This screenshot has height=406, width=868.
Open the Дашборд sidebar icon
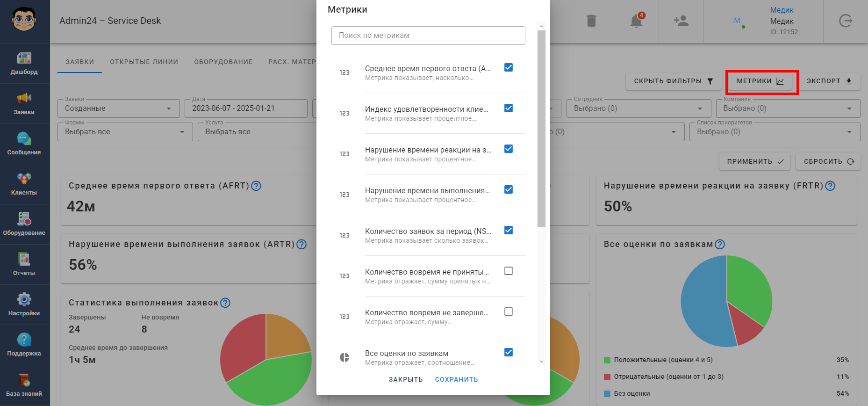(x=24, y=63)
